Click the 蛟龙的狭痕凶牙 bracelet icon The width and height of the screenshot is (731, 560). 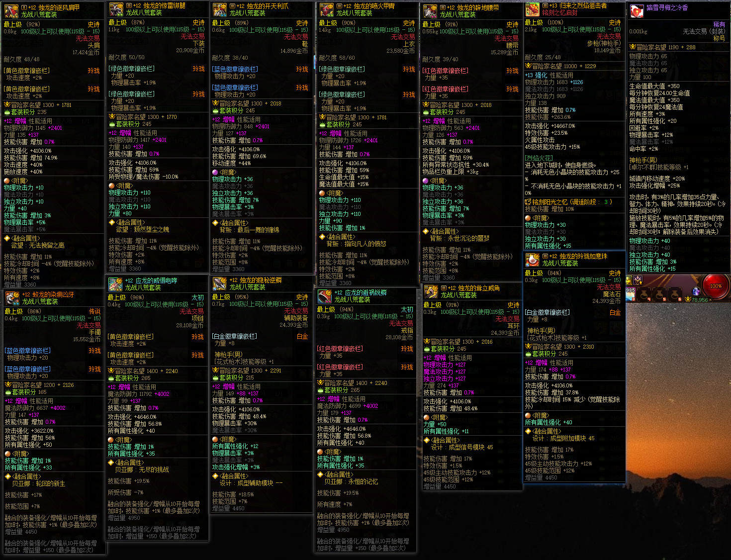[x=12, y=298]
